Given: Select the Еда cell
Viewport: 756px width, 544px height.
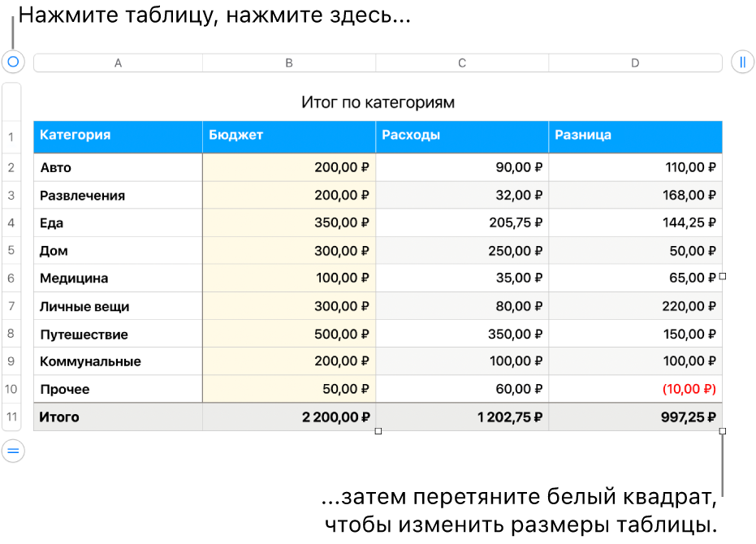Looking at the screenshot, I should [x=118, y=222].
